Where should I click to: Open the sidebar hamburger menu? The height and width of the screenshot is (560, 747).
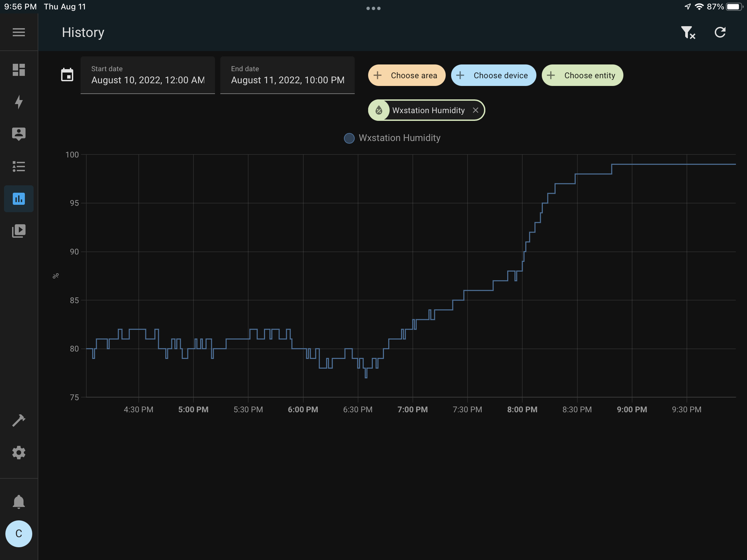point(18,32)
